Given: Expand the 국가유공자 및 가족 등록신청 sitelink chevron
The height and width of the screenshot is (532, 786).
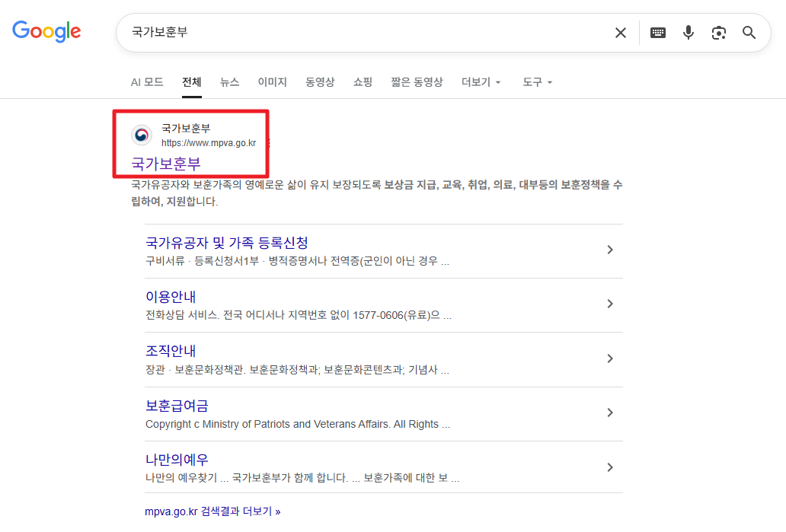Looking at the screenshot, I should pos(609,249).
